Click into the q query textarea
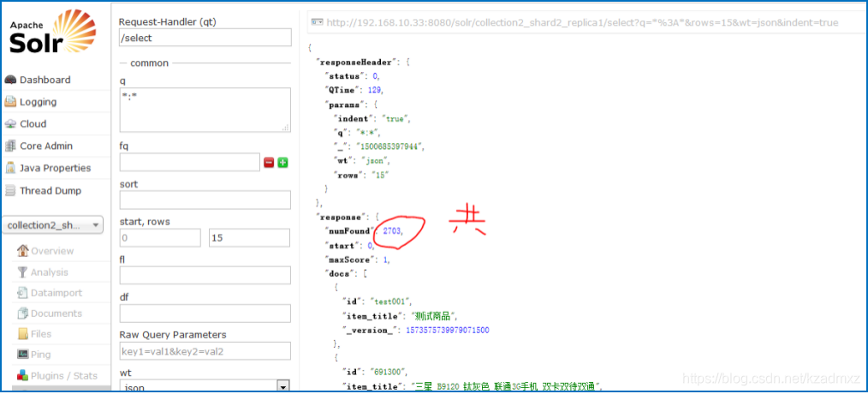Screen dimensions: 868x394 coord(205,110)
